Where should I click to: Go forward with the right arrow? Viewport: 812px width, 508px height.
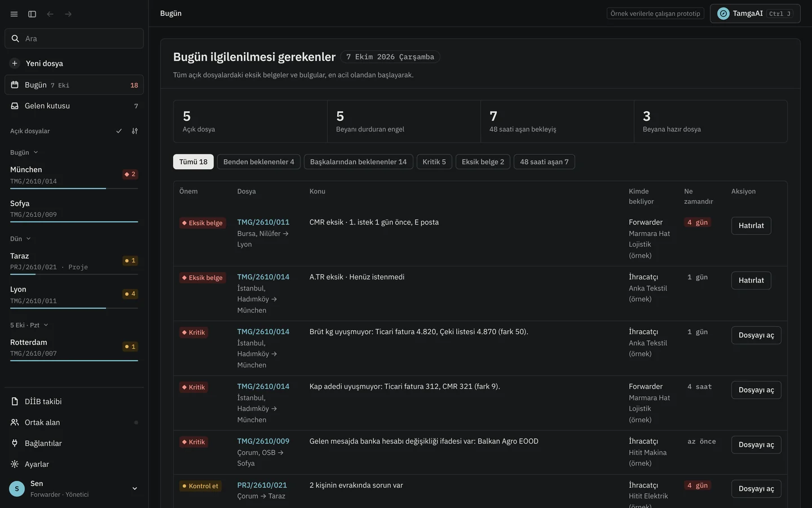point(68,14)
